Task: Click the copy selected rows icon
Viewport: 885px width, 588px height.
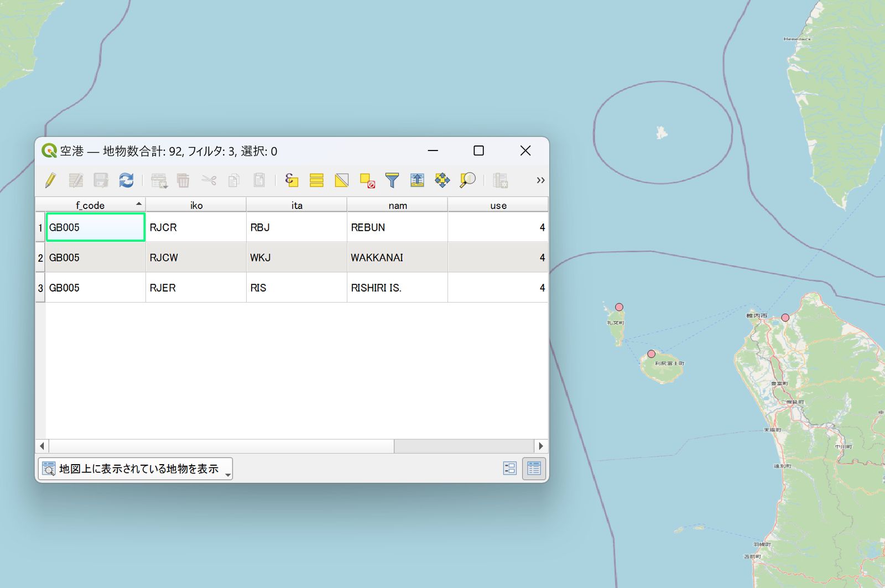Action: 234,180
